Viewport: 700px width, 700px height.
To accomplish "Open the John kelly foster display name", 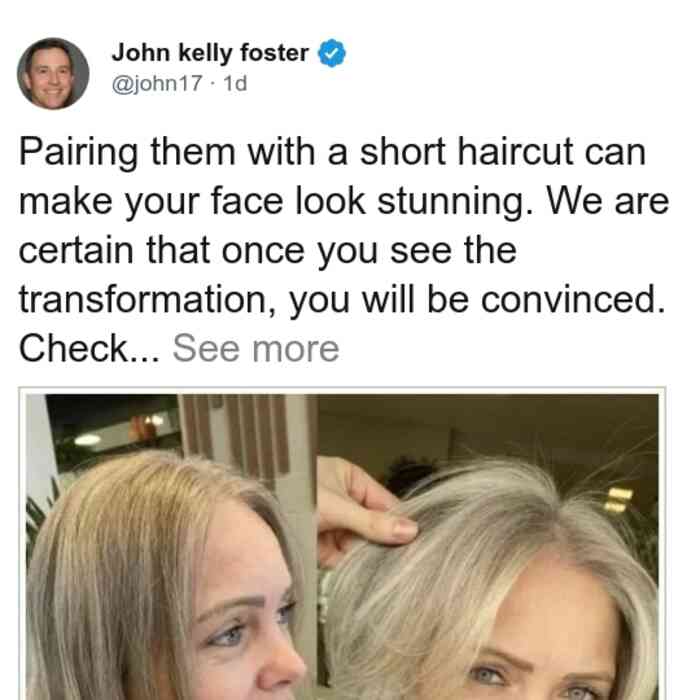I will tap(210, 53).
